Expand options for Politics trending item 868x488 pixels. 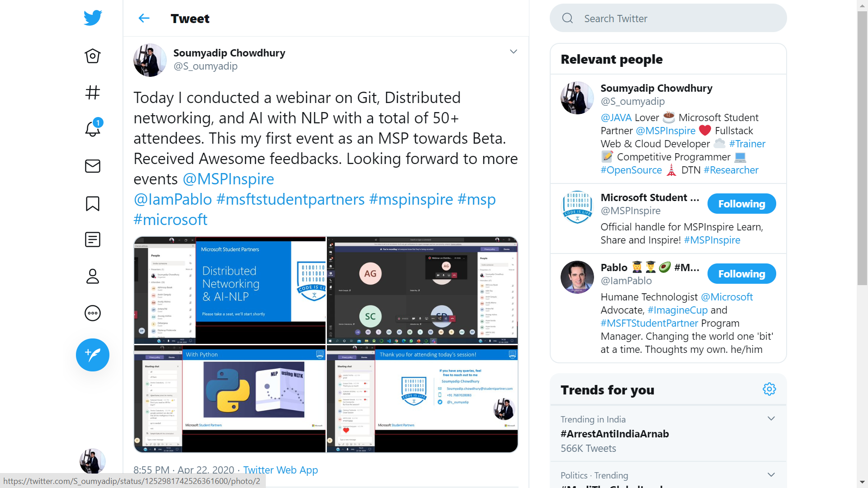[771, 474]
